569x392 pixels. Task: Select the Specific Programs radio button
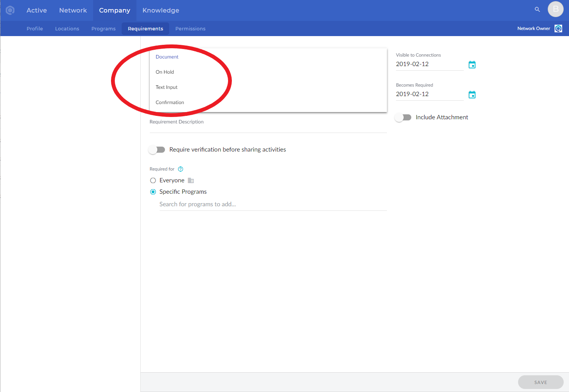(x=153, y=192)
